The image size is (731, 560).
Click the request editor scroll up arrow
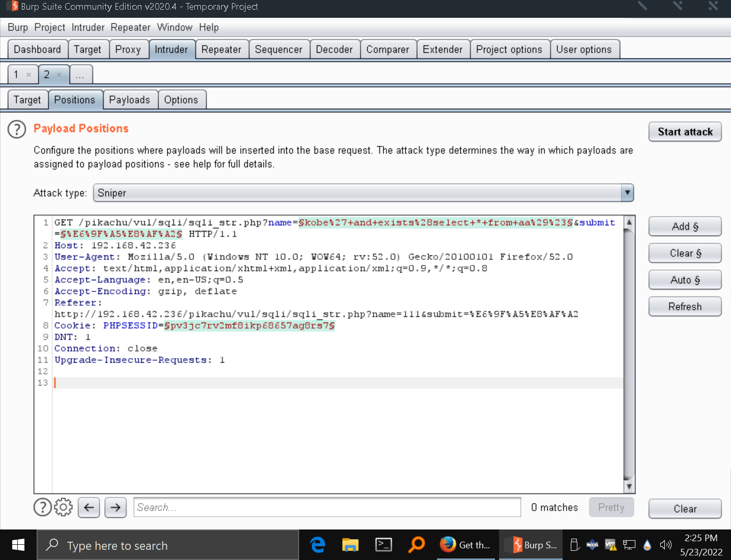(x=629, y=222)
